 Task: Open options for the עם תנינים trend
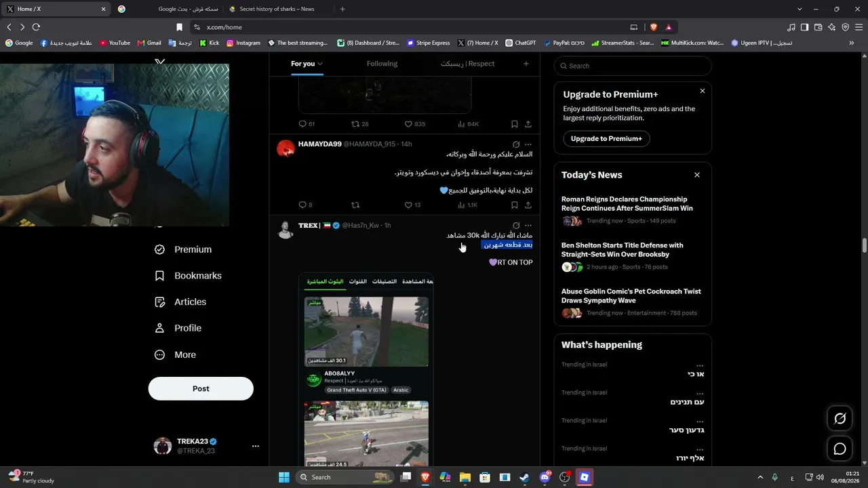tap(700, 393)
